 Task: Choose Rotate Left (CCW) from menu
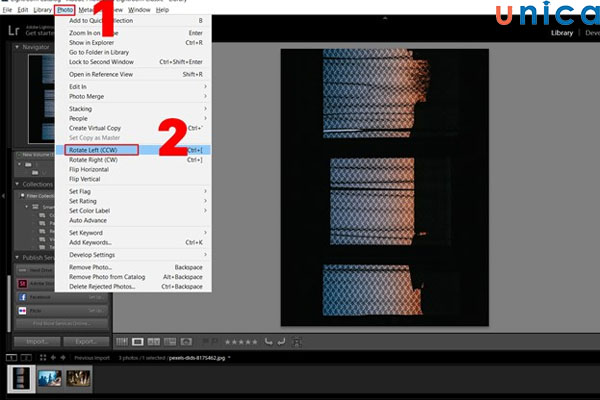133,150
